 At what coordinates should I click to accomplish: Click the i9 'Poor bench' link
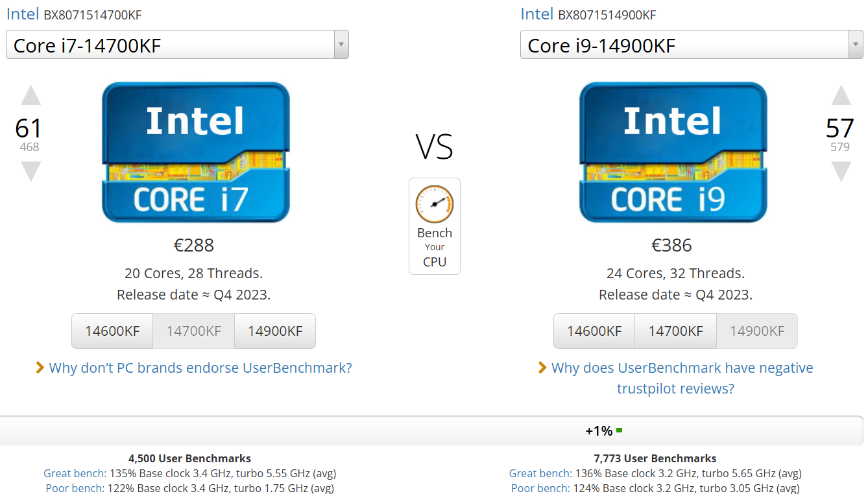coord(540,488)
